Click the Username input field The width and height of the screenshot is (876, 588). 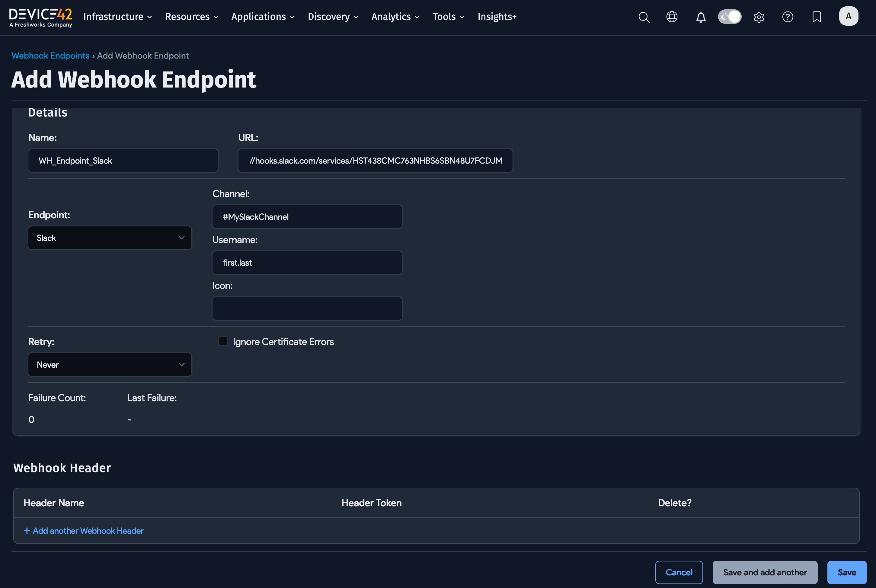pos(307,263)
